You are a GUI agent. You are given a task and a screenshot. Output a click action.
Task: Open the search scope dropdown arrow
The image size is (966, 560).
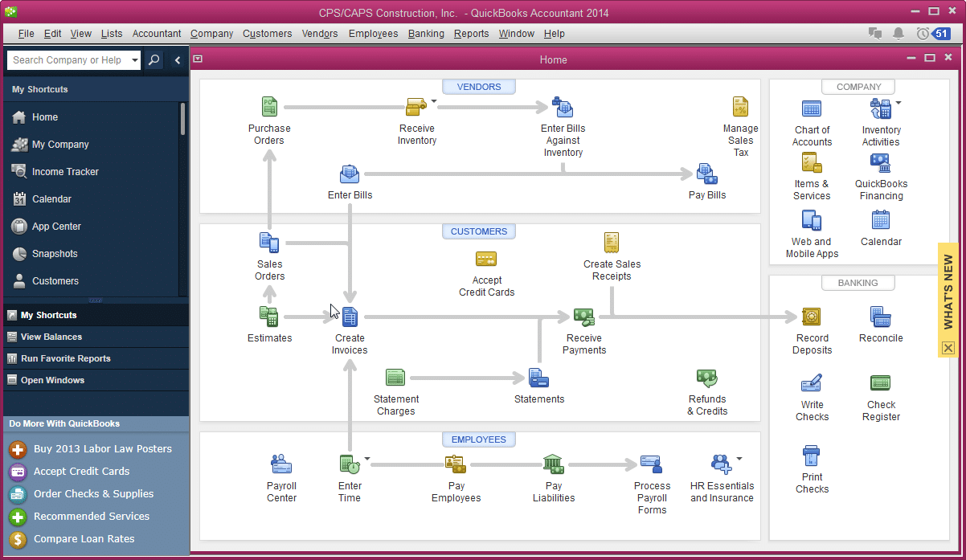pos(134,60)
